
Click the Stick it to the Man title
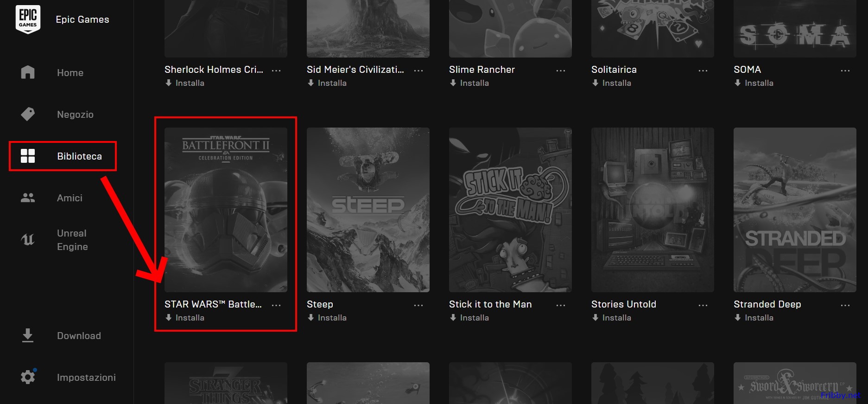[490, 304]
